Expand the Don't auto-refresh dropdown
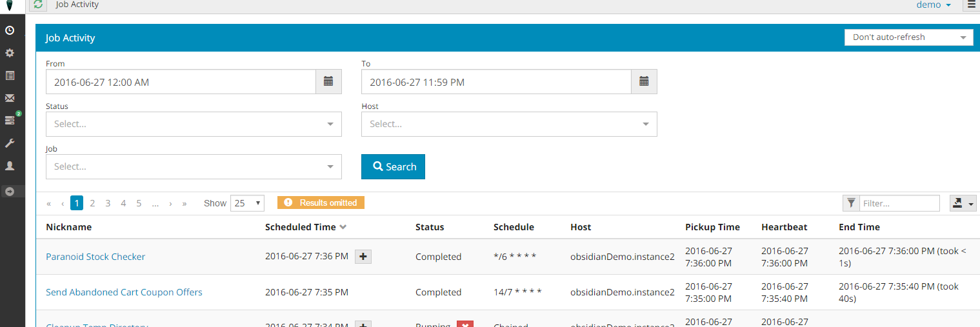 click(x=908, y=37)
